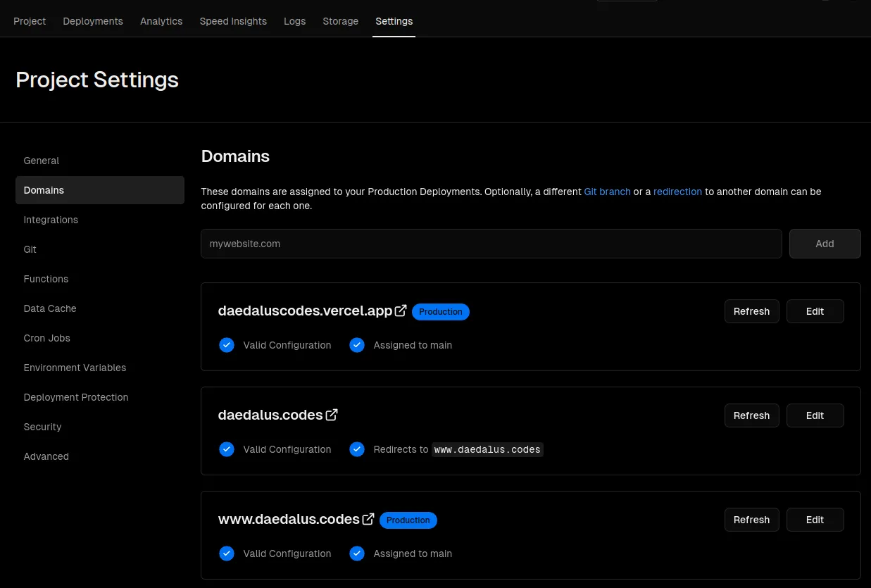Screen dimensions: 871x588
Task: Focus the mywebsite.com domain input field
Action: tap(491, 244)
